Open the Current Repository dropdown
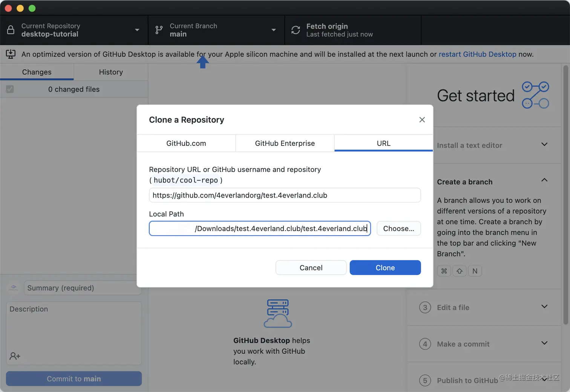The height and width of the screenshot is (392, 570). (74, 30)
